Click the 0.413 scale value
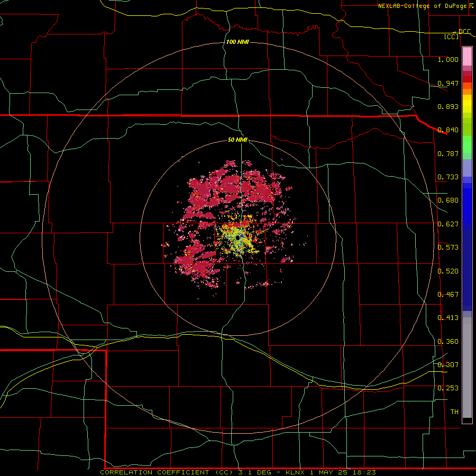The width and height of the screenshot is (476, 476). [448, 318]
